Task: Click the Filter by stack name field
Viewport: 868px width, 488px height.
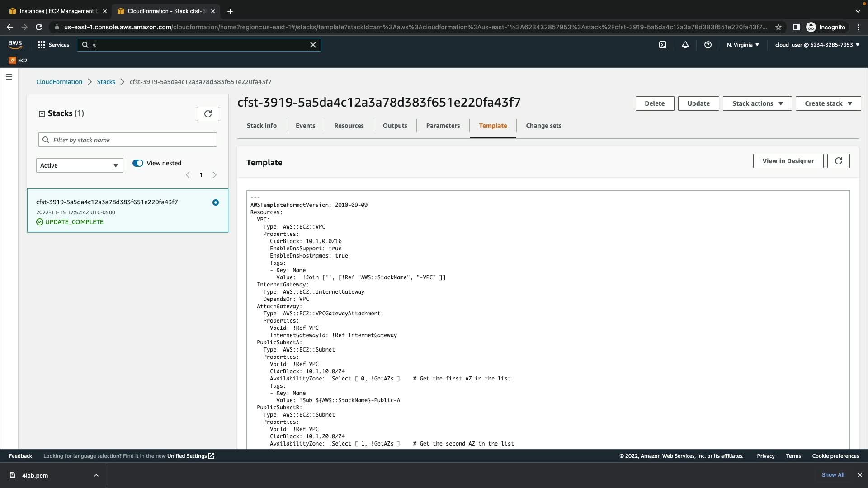Action: click(127, 140)
